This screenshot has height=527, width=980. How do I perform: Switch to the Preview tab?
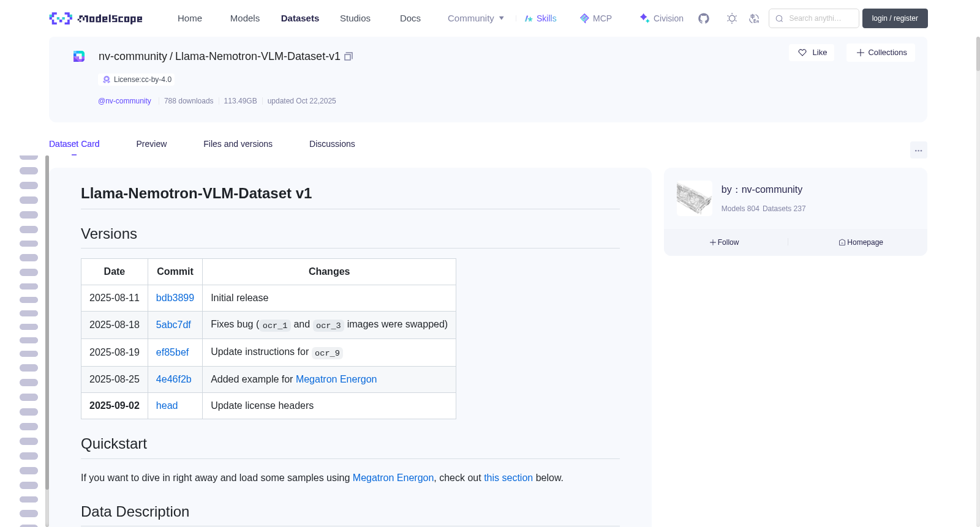[x=151, y=144]
